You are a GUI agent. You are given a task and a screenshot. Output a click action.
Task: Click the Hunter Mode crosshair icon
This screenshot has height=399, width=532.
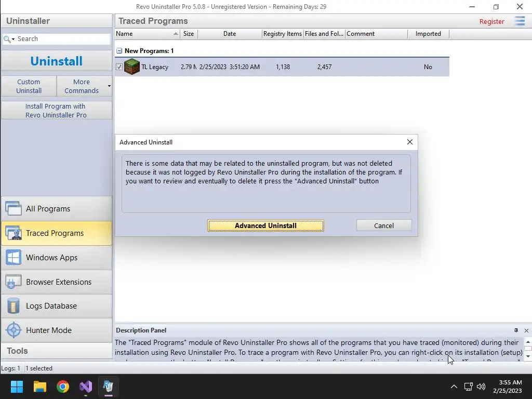(14, 330)
